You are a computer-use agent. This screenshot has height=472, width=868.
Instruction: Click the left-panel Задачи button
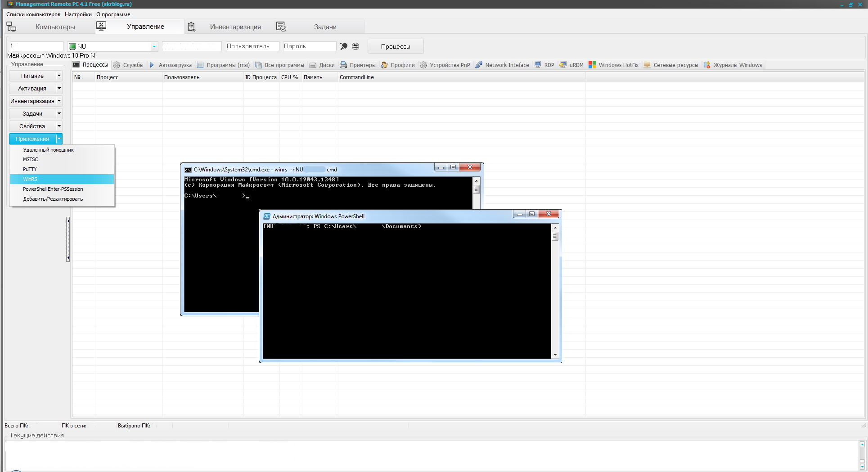[32, 113]
